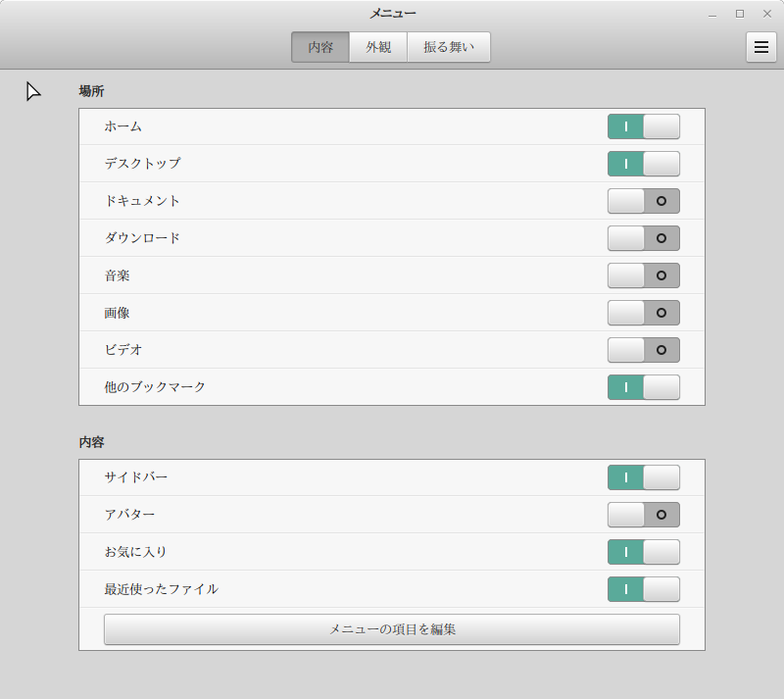The height and width of the screenshot is (699, 784).
Task: Switch to the 振る舞い tab
Action: pos(449,47)
